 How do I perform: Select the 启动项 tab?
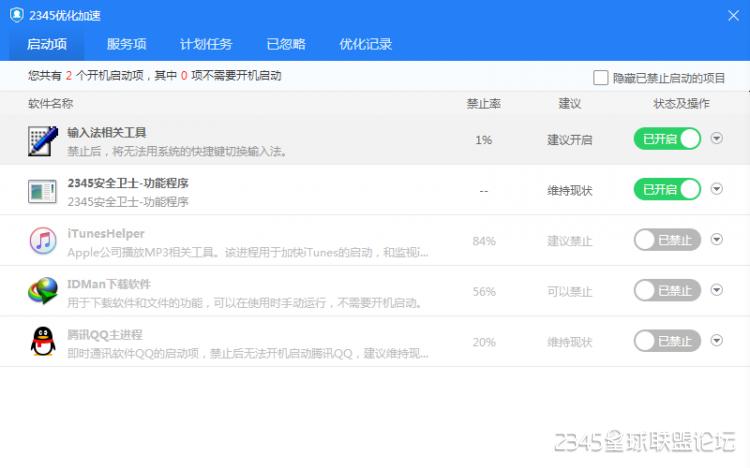click(x=47, y=44)
